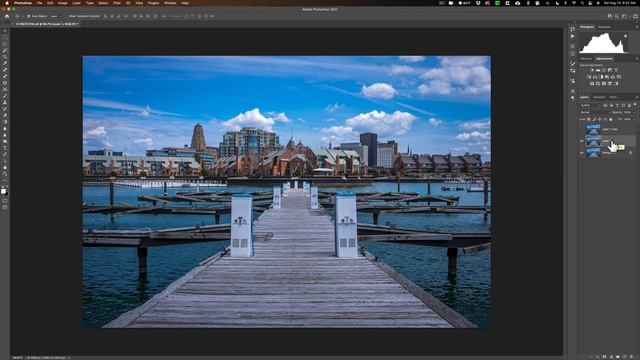The height and width of the screenshot is (360, 640).
Task: Click the Share icon at top right
Action: (x=636, y=16)
